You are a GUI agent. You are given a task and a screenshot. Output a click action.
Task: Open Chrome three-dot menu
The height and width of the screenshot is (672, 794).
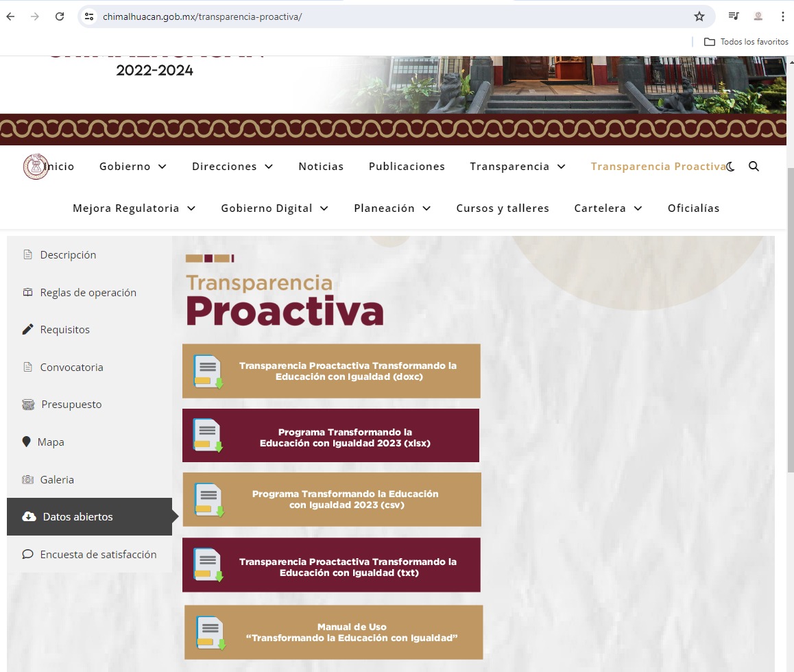coord(782,16)
